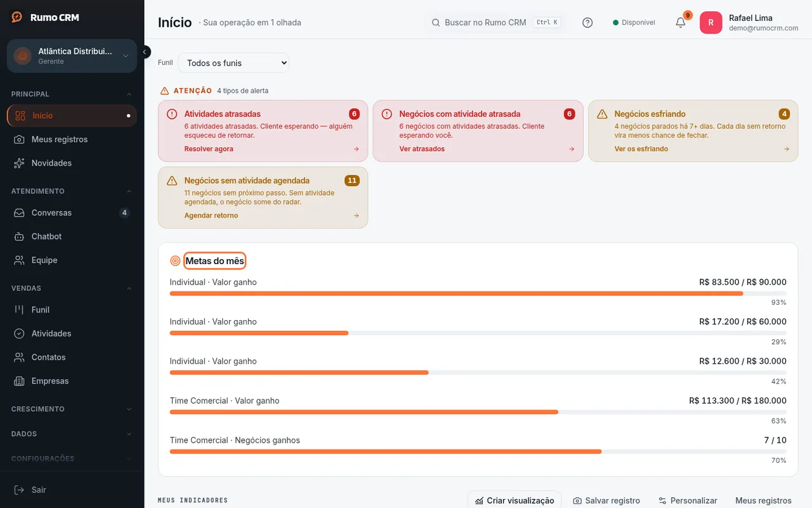Viewport: 812px width, 508px height.
Task: Click the Metas do mês target icon
Action: pos(176,261)
